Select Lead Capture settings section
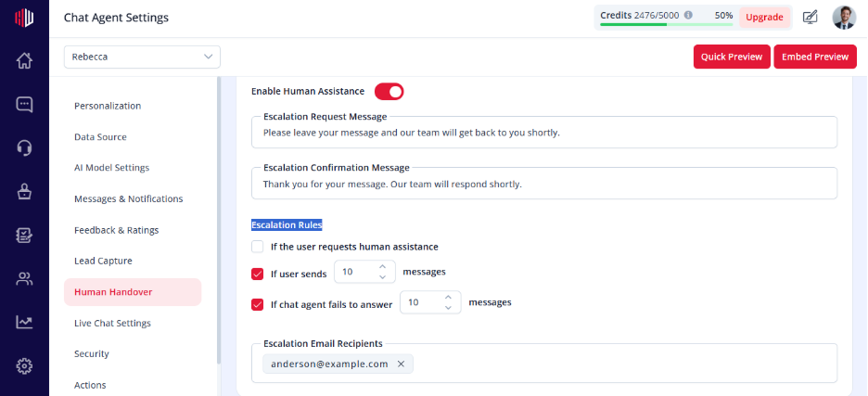 click(x=103, y=261)
